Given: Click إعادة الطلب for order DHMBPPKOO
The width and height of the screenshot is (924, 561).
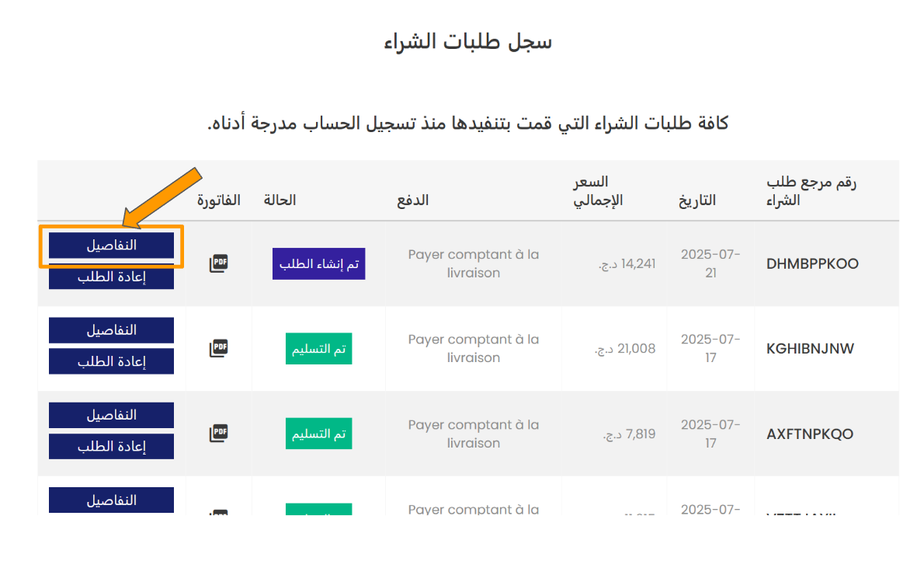Looking at the screenshot, I should (111, 277).
